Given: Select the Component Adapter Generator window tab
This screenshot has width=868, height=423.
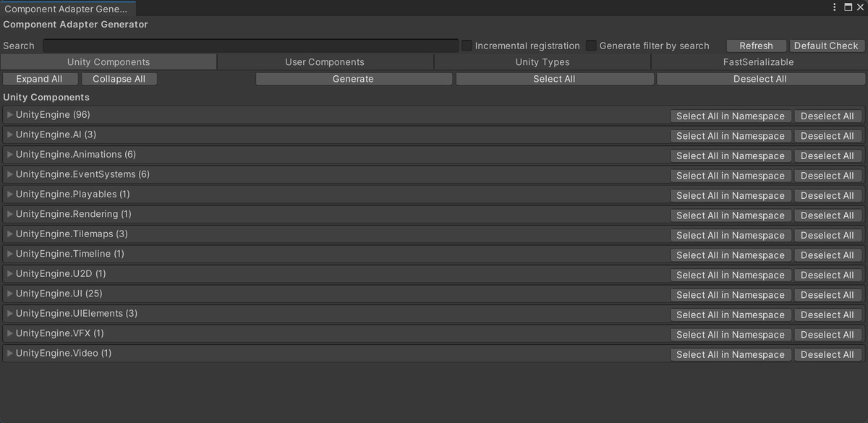Looking at the screenshot, I should coord(67,9).
